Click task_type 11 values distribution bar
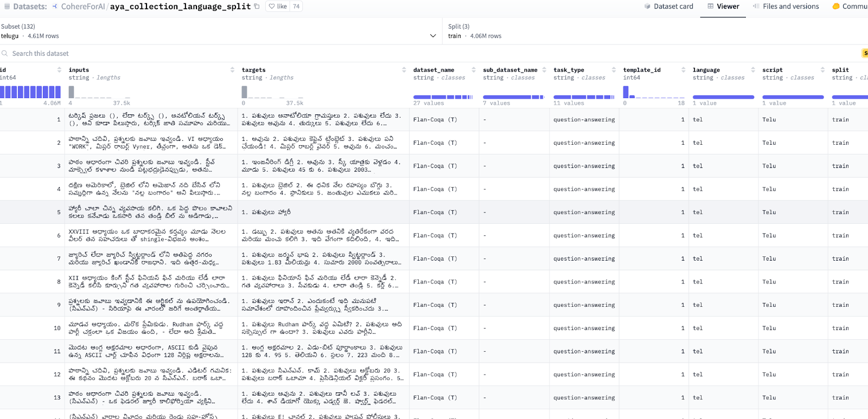This screenshot has height=419, width=868. (x=584, y=97)
